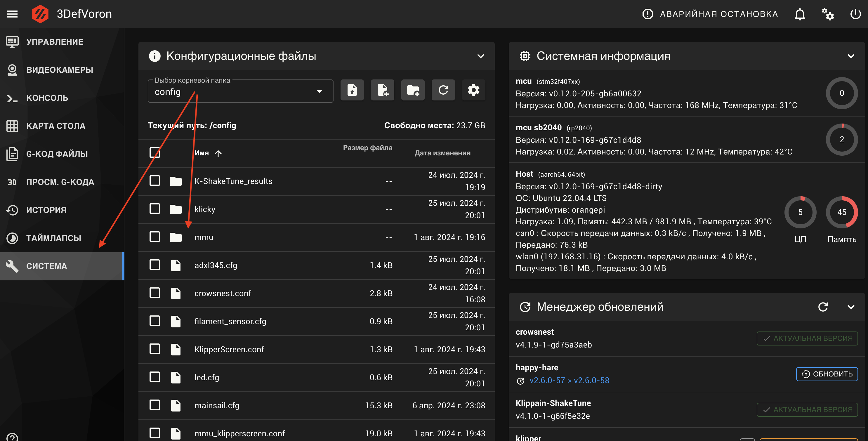The height and width of the screenshot is (441, 868).
Task: Open Просм. G-кода viewer
Action: (x=62, y=182)
